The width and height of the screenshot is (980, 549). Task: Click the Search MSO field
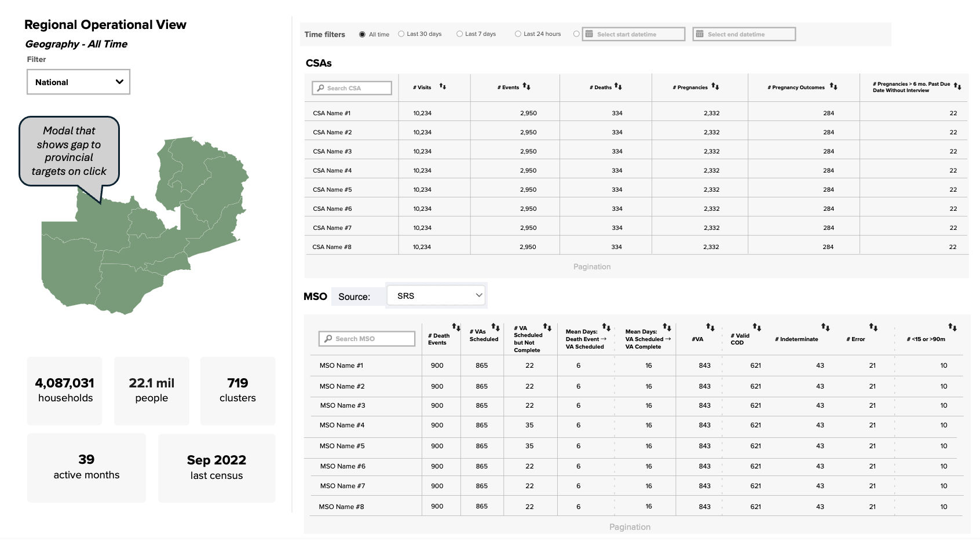pyautogui.click(x=367, y=339)
